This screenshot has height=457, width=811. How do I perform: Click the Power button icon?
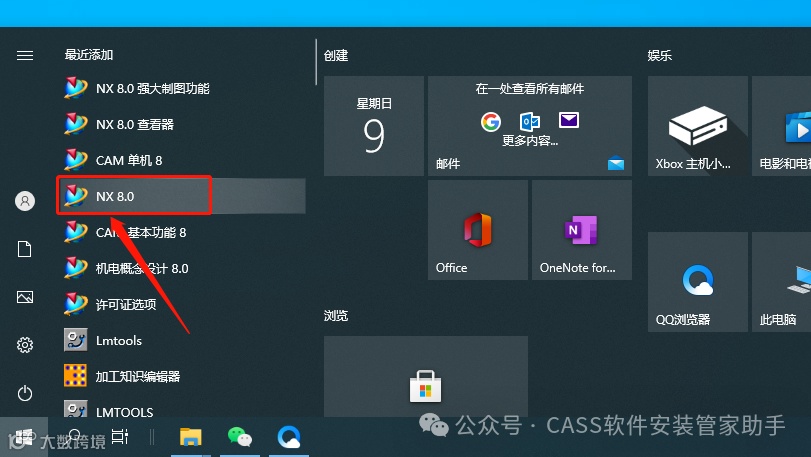[x=25, y=393]
